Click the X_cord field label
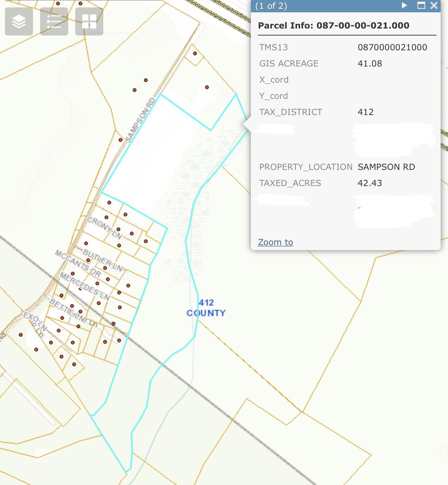 [x=274, y=80]
